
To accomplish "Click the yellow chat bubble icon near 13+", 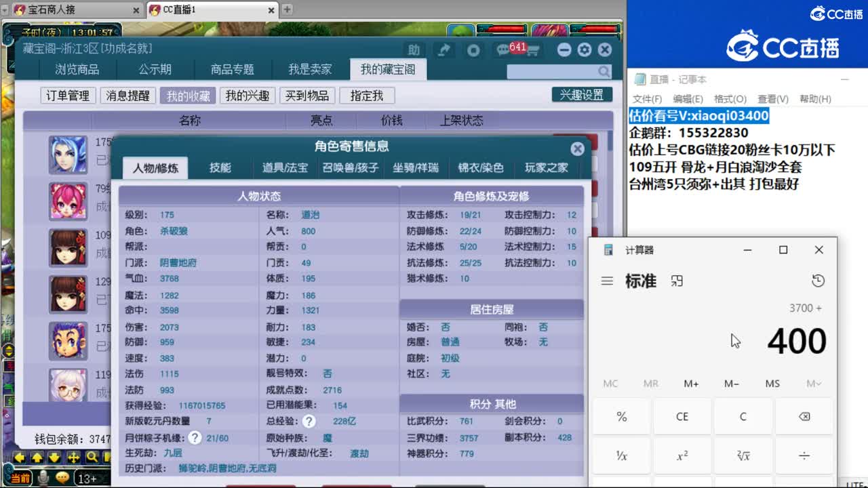I will pos(62,477).
